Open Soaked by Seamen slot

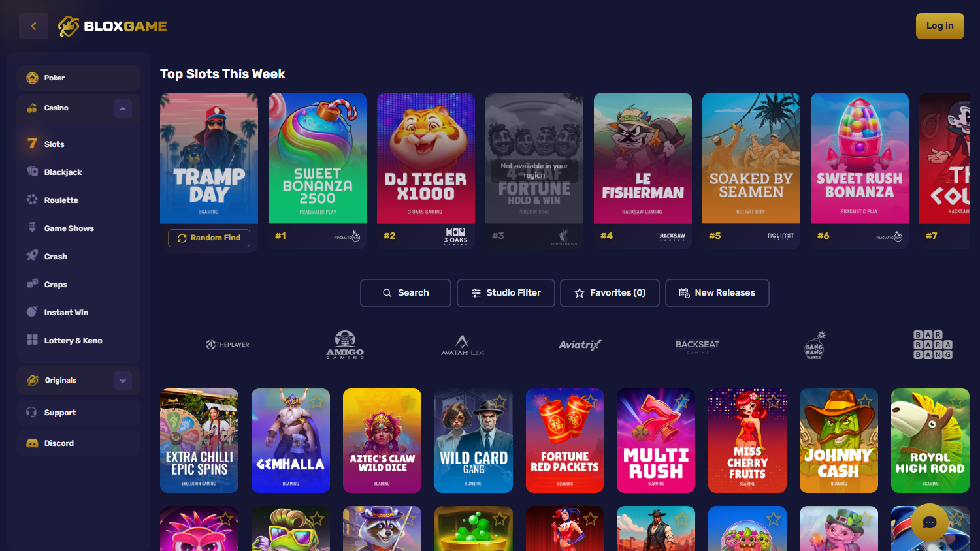click(x=751, y=158)
